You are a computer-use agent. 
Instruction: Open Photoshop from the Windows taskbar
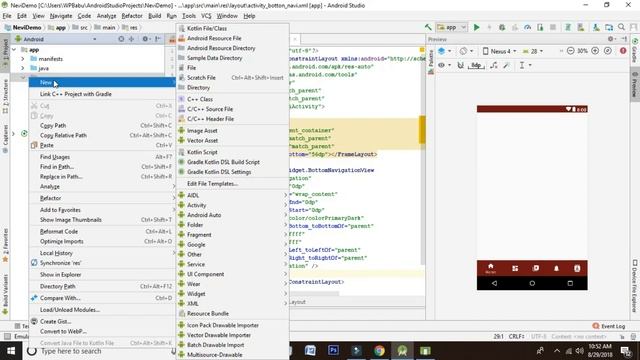[x=333, y=351]
